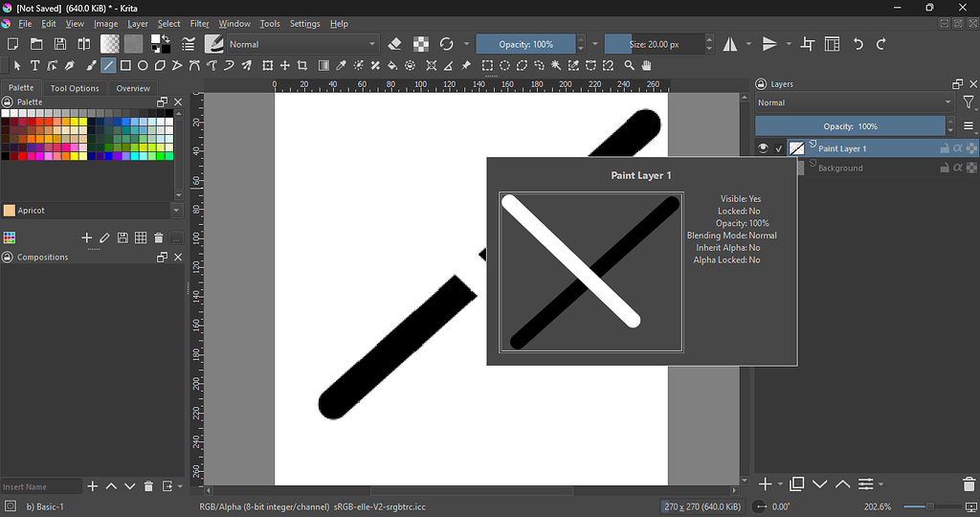The height and width of the screenshot is (517, 980).
Task: Open the brush editor settings
Action: 189,44
